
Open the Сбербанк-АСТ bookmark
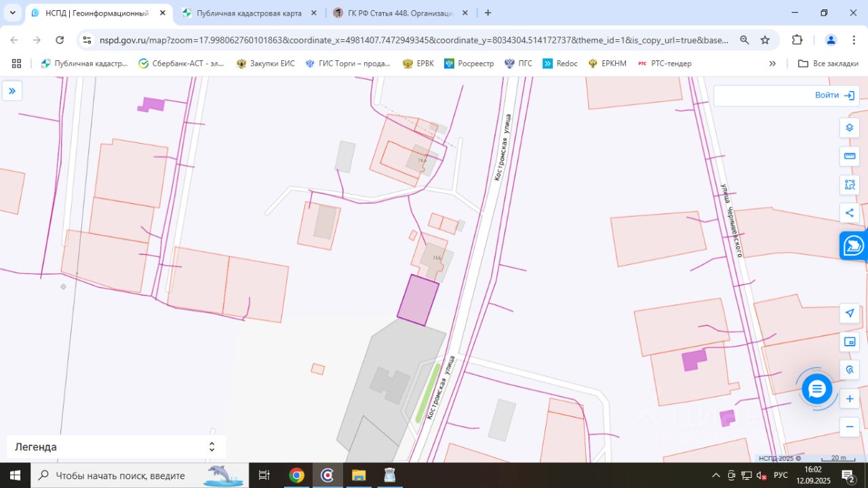pos(181,63)
